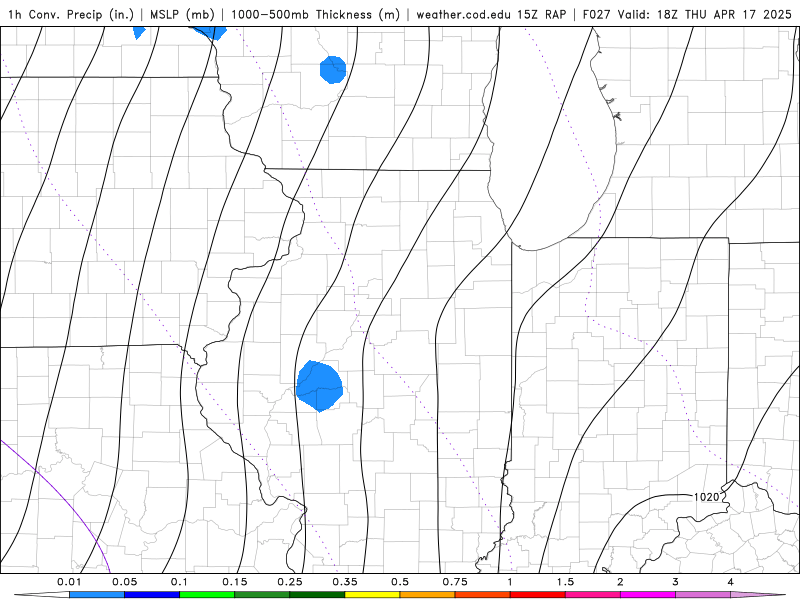The image size is (800, 600).
Task: Click the dark blue 0.05–0.1 legend swatch
Action: 152,595
